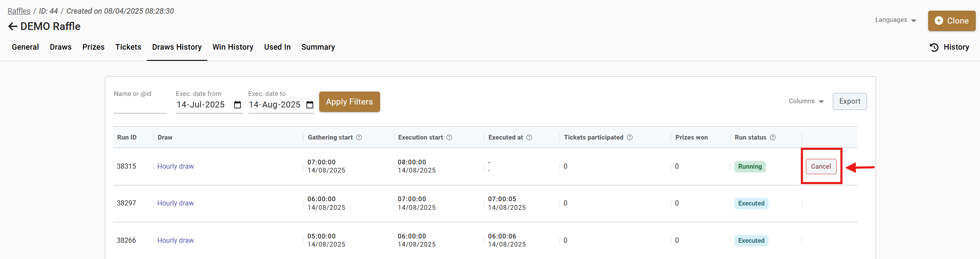Screen dimensions: 980x259
Task: Open Hourly draw link for run 38297
Action: point(175,203)
